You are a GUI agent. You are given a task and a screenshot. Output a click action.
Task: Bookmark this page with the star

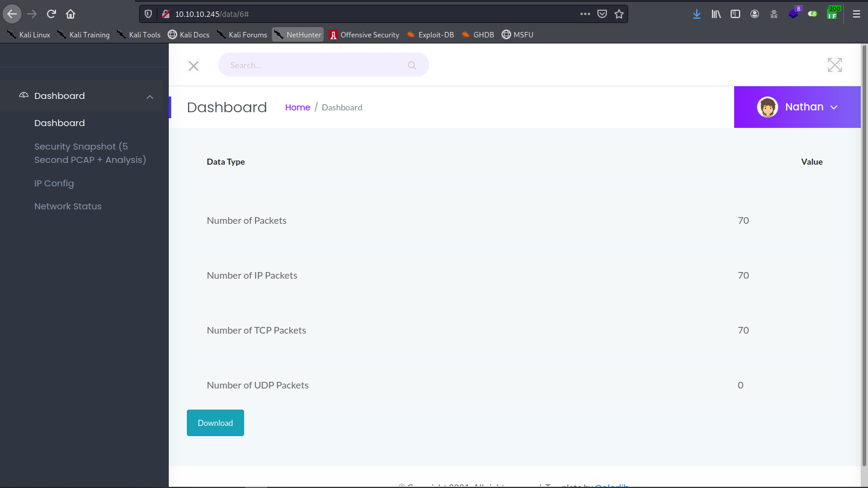(619, 13)
